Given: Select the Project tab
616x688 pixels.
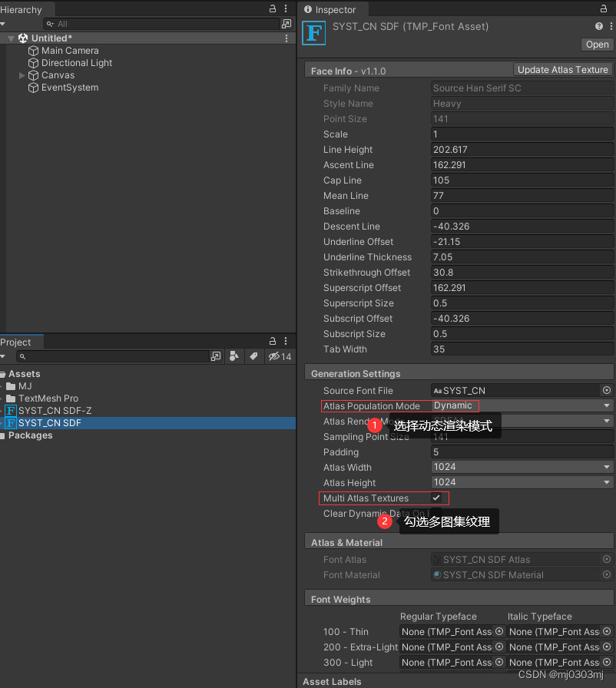Looking at the screenshot, I should pos(18,341).
